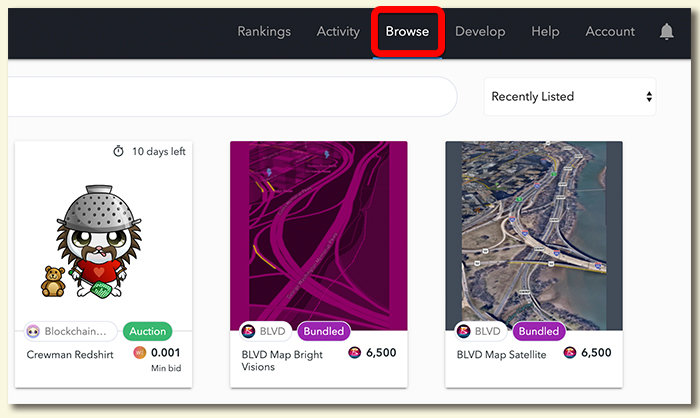Image resolution: width=700 pixels, height=418 pixels.
Task: Click the Bundled badge on Map Satellite card
Action: coord(538,331)
